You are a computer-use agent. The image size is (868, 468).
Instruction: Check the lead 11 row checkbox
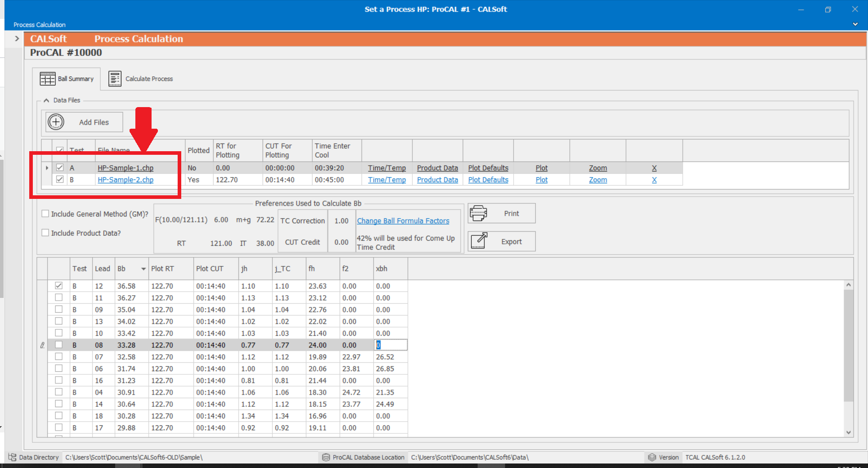(x=58, y=297)
